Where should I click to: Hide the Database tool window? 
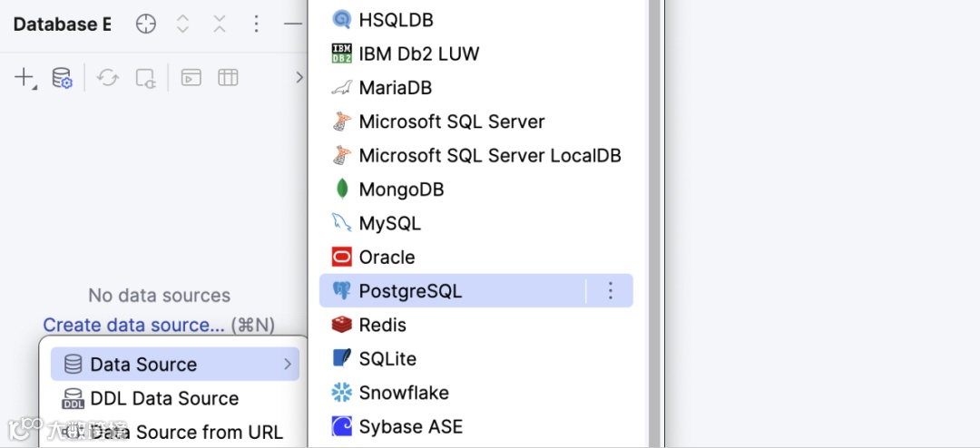point(292,24)
